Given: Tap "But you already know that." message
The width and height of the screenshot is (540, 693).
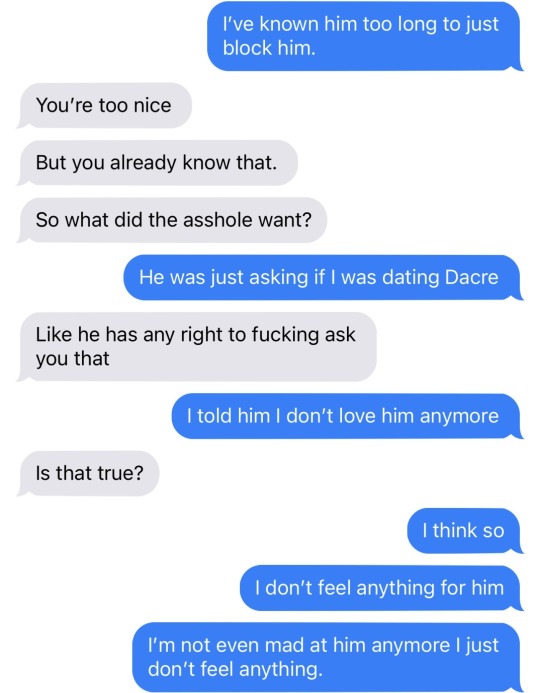Looking at the screenshot, I should [x=158, y=163].
